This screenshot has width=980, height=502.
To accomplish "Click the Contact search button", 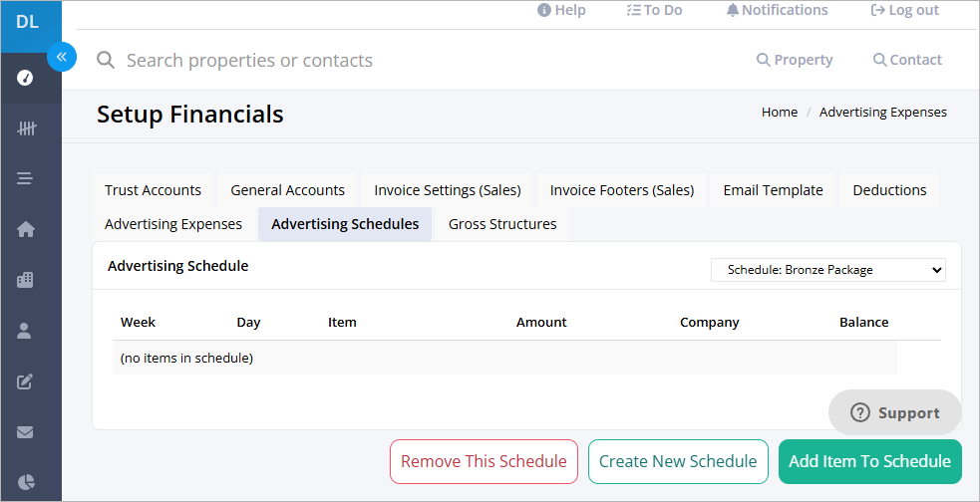I will (907, 60).
